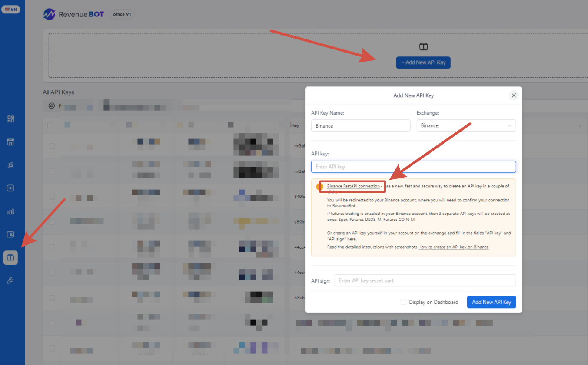Image resolution: width=588 pixels, height=365 pixels.
Task: Open How to create an API key on Binance link
Action: [x=453, y=247]
